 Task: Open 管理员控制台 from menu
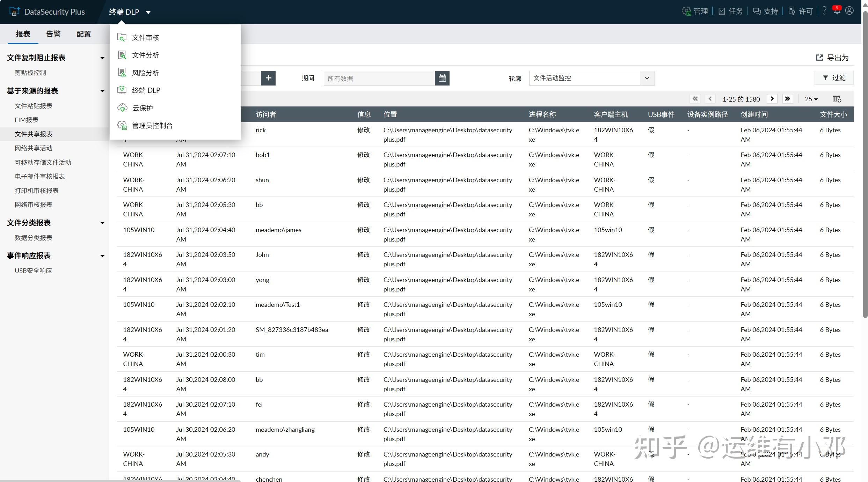point(152,125)
